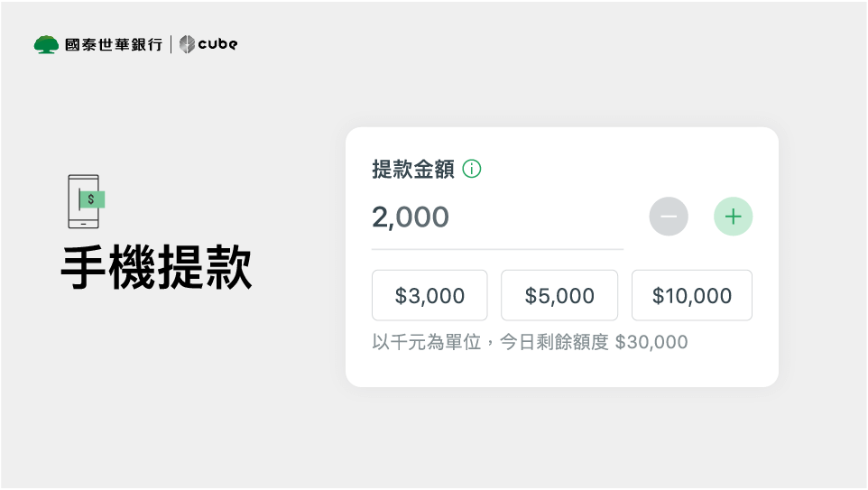
Task: Click the underline beneath the amount field
Action: (x=497, y=249)
